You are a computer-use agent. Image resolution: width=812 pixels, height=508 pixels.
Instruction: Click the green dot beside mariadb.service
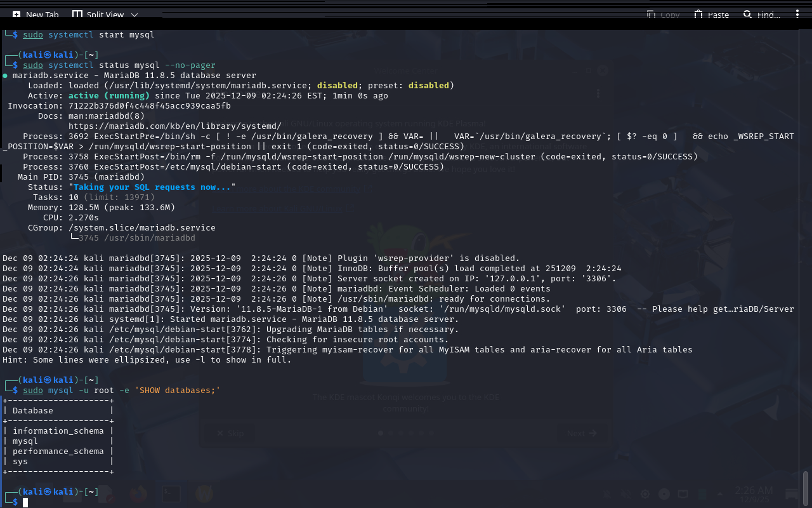[5, 76]
